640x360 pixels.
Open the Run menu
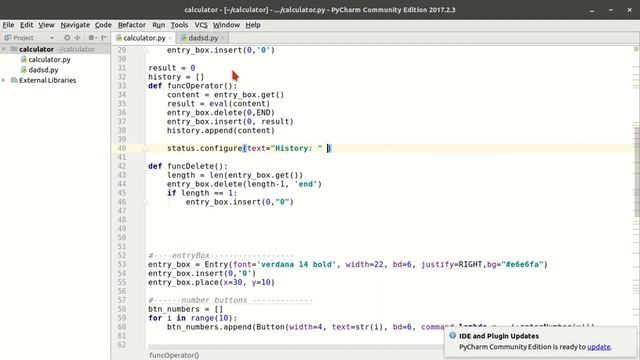click(x=158, y=25)
